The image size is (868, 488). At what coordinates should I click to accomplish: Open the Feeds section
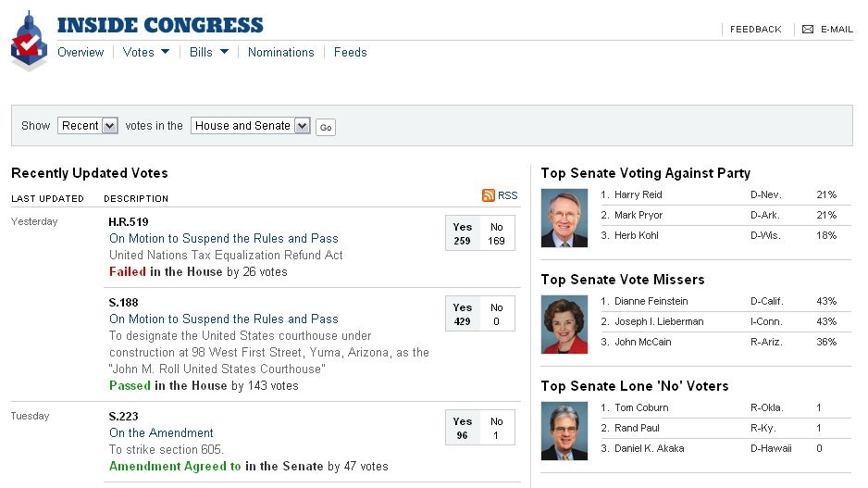(x=350, y=53)
